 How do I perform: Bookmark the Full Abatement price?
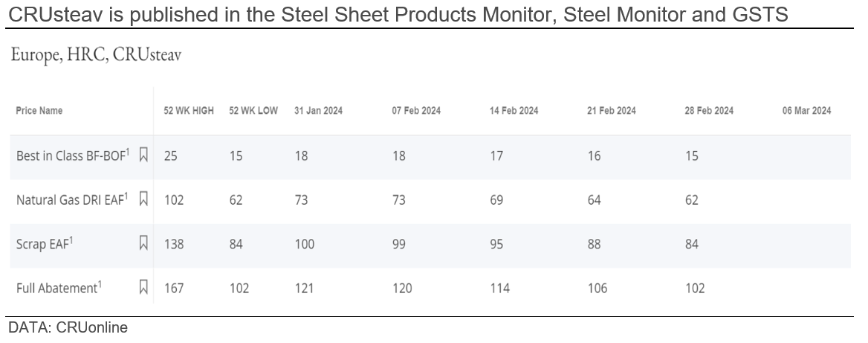coord(144,287)
